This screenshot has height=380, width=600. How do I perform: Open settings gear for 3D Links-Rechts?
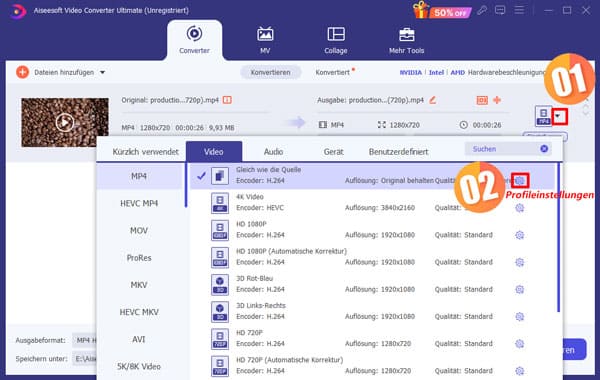pos(519,316)
